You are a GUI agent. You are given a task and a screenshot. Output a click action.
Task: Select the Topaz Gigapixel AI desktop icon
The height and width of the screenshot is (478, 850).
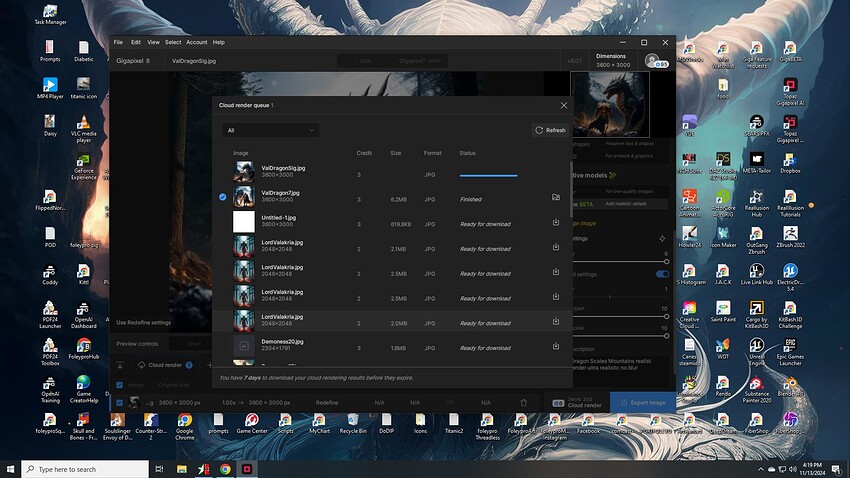tap(790, 92)
